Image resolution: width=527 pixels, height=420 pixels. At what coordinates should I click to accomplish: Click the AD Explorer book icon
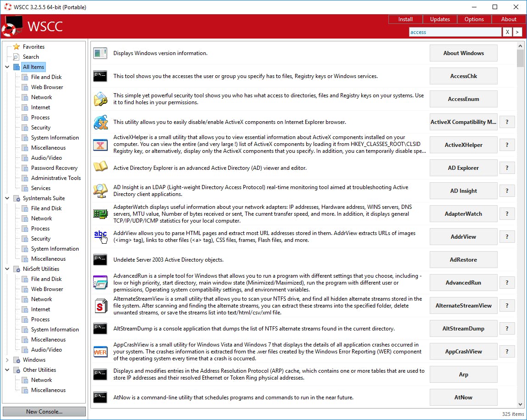tap(100, 167)
